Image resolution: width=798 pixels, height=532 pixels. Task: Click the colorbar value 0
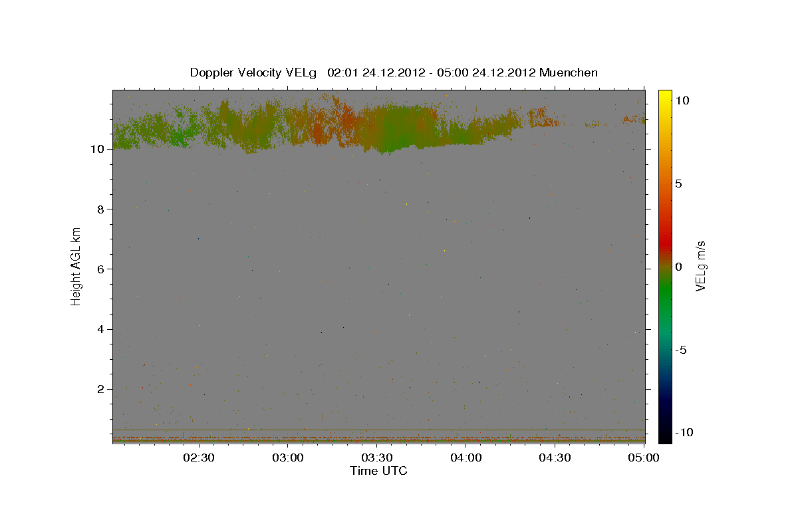[x=678, y=267]
